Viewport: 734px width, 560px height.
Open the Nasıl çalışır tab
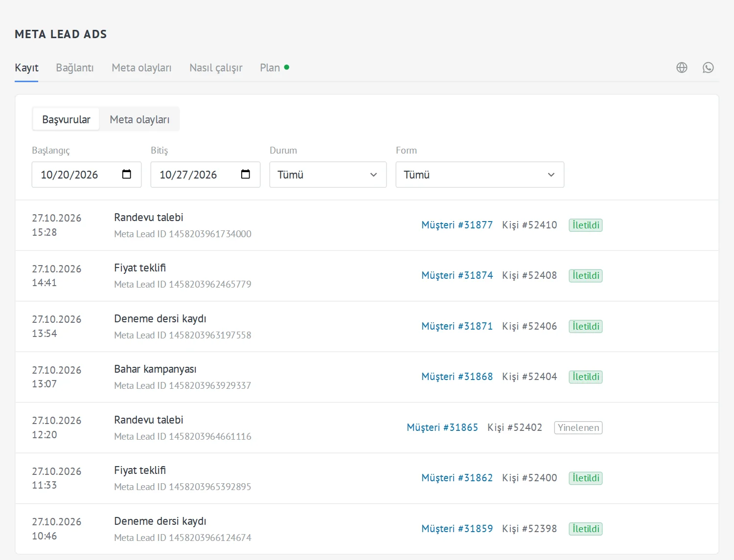click(216, 67)
